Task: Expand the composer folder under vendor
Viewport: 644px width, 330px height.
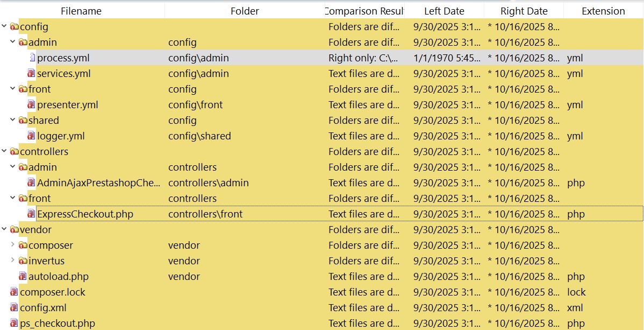Action: pos(13,245)
